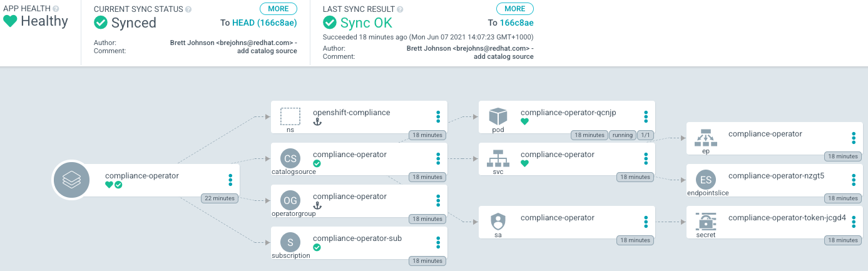This screenshot has height=271, width=868.
Task: Open the HEAD (166c8ae) revision link
Action: tap(265, 23)
